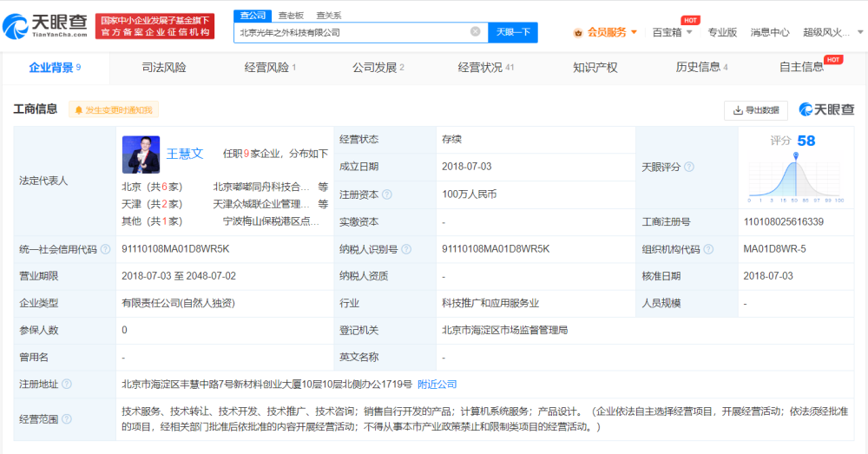Screen dimensions: 868x454
Task: Click the 科技推广和应用服务业 industry value
Action: pyautogui.click(x=490, y=304)
